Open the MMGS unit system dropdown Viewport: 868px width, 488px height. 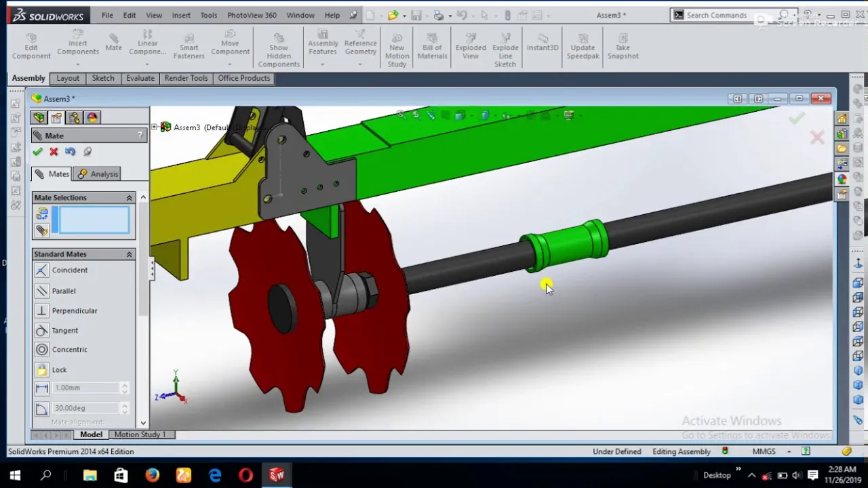(x=789, y=451)
